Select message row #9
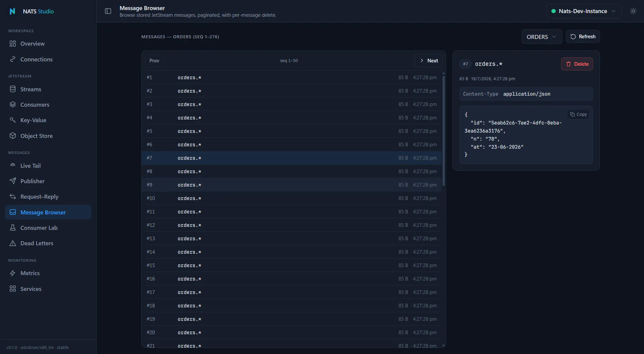 tap(292, 185)
